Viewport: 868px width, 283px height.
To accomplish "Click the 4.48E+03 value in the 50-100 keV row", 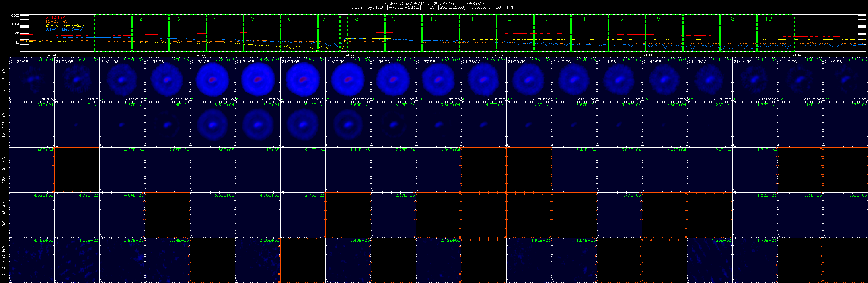I will [43, 240].
